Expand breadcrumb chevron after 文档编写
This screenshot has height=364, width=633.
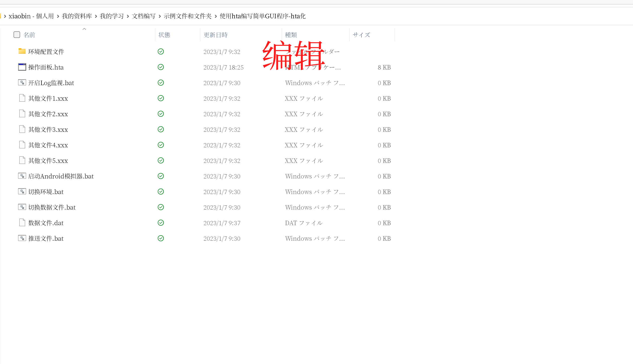coord(160,16)
